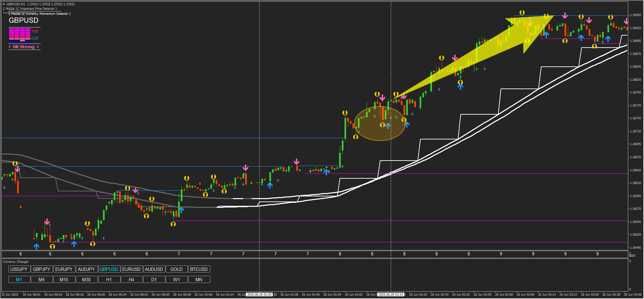This screenshot has height=299, width=644.
Task: Click the "+ DN Strong +" momentum status
Action: (24, 47)
